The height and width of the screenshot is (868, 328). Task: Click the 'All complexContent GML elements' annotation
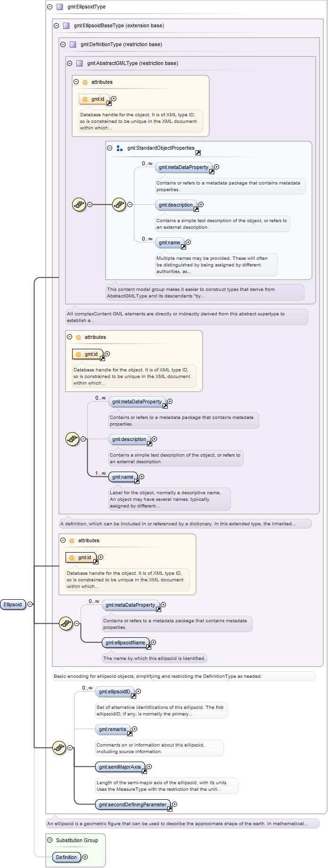click(x=187, y=317)
